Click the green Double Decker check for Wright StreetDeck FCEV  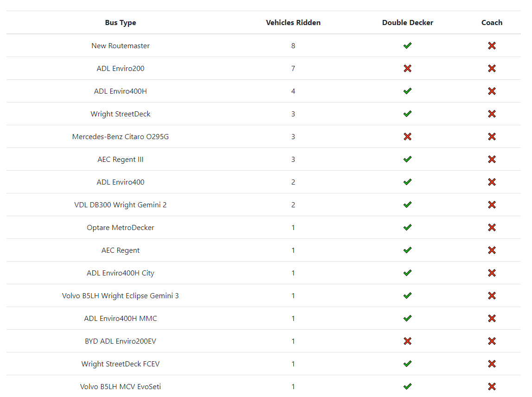407,364
